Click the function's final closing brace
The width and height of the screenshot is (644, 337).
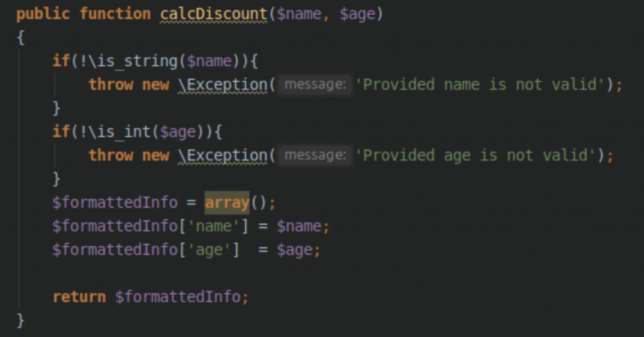pos(21,321)
